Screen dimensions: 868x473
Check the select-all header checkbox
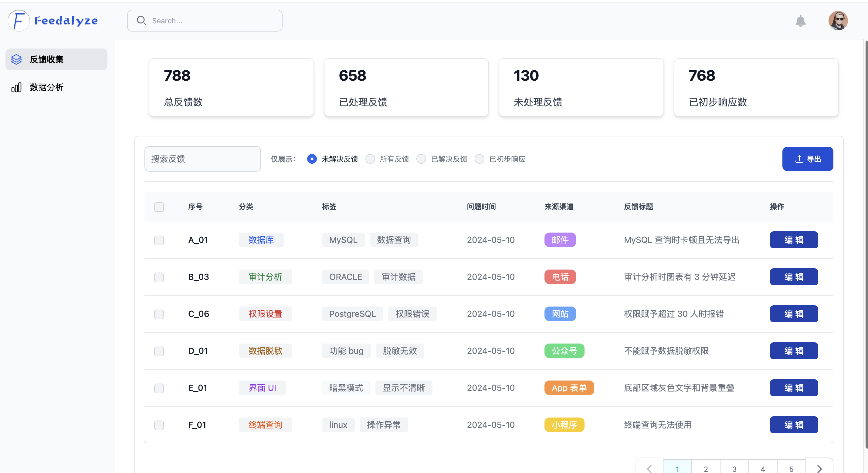pyautogui.click(x=159, y=207)
